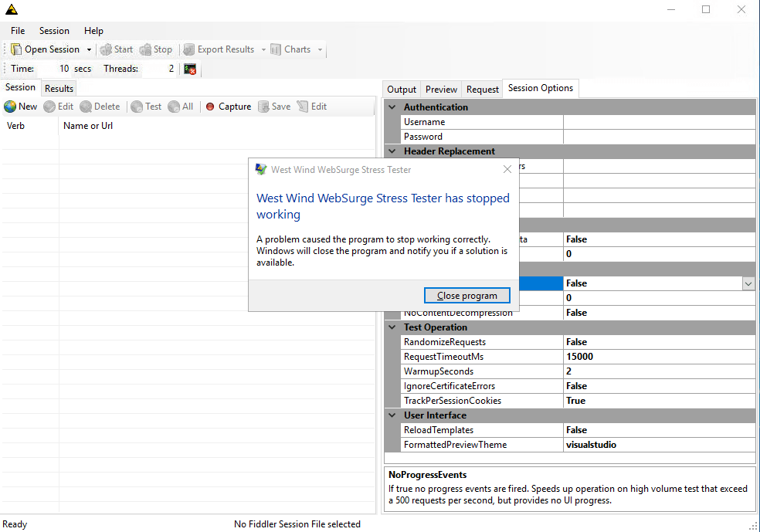Click the yellow WebSurge app logo icon
The width and height of the screenshot is (760, 532).
[12, 9]
